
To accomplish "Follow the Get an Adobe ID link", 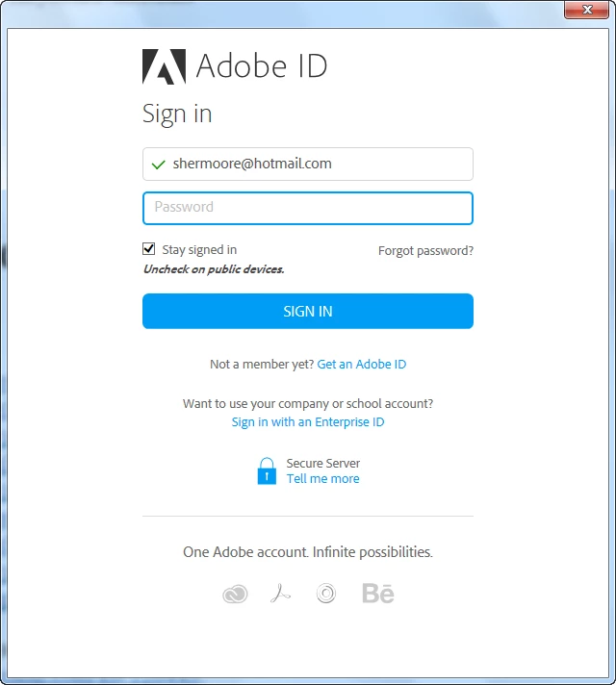I will [x=362, y=364].
